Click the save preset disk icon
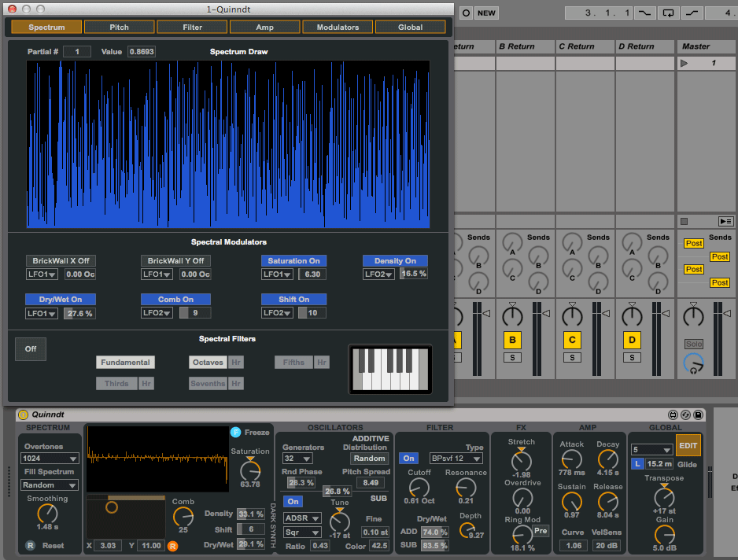Image resolution: width=738 pixels, height=560 pixels. point(698,414)
